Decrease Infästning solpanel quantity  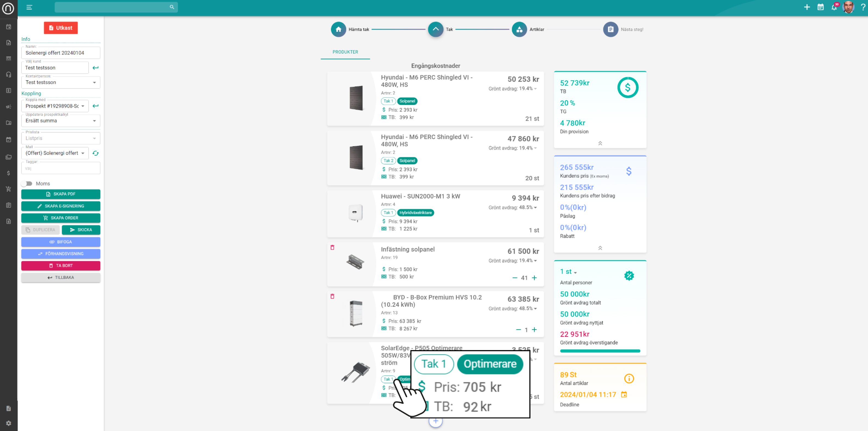click(x=514, y=278)
